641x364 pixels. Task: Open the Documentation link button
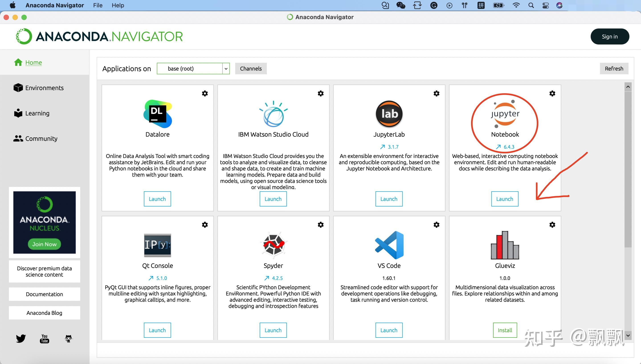click(45, 294)
